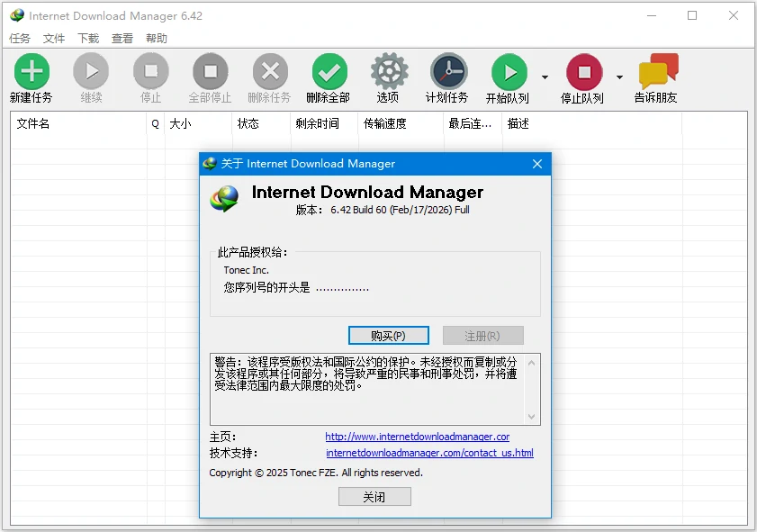Click the Delete All (删除全部) checkmark icon

[329, 72]
